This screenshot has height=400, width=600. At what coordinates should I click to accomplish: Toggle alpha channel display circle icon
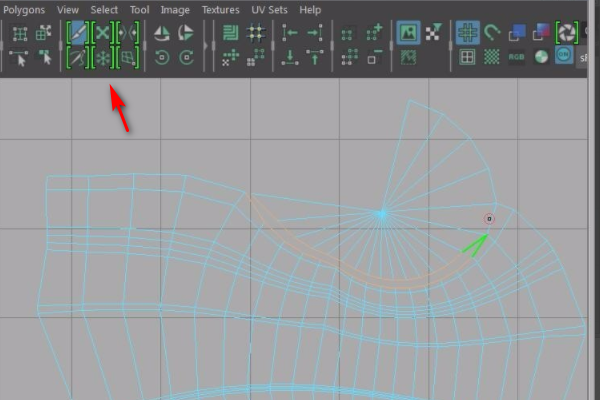tap(541, 57)
